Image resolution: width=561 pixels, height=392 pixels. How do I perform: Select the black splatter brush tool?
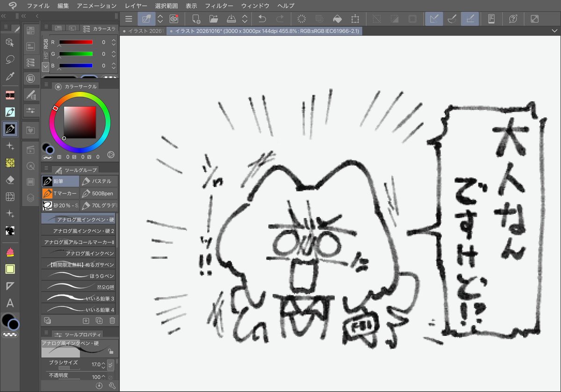(10, 231)
